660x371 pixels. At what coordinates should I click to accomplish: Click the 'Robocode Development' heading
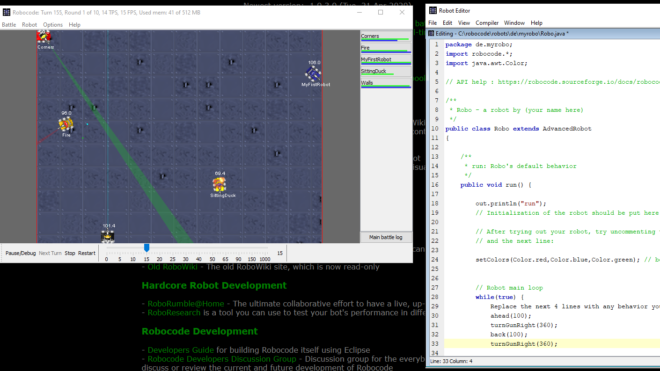click(200, 331)
